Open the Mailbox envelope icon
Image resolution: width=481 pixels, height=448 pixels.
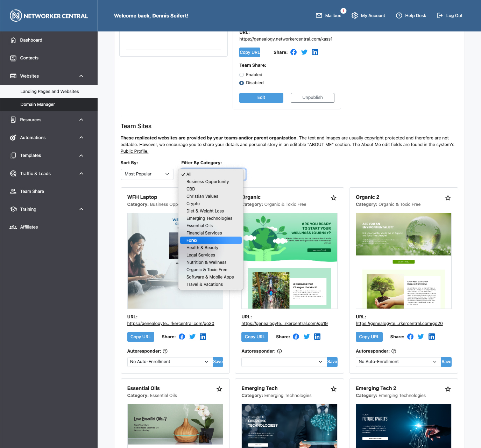pyautogui.click(x=319, y=16)
